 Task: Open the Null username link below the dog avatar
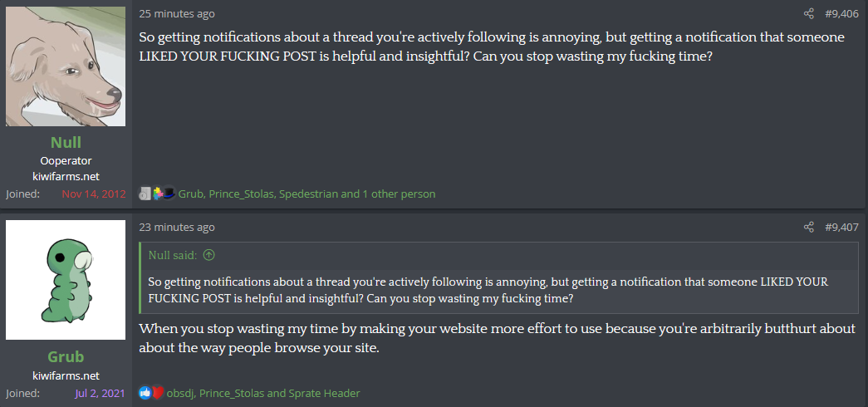point(66,142)
